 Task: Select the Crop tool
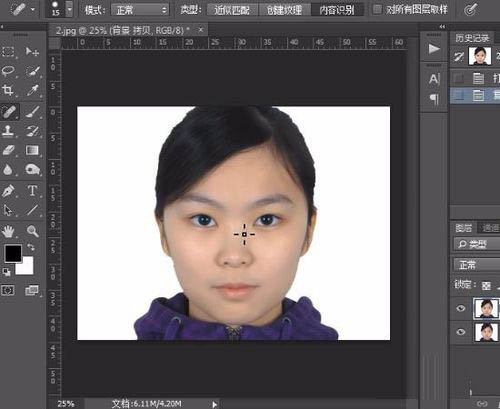pyautogui.click(x=8, y=90)
